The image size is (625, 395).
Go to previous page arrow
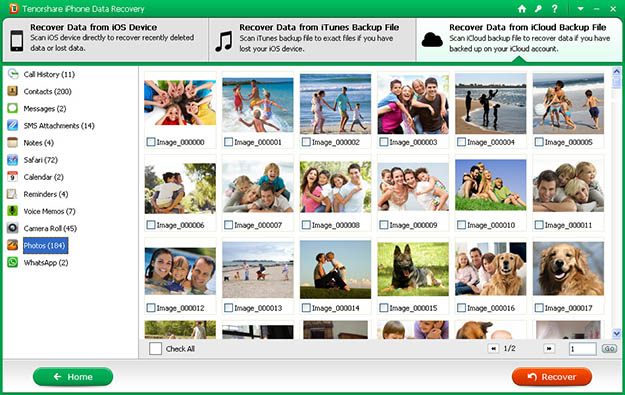click(493, 348)
